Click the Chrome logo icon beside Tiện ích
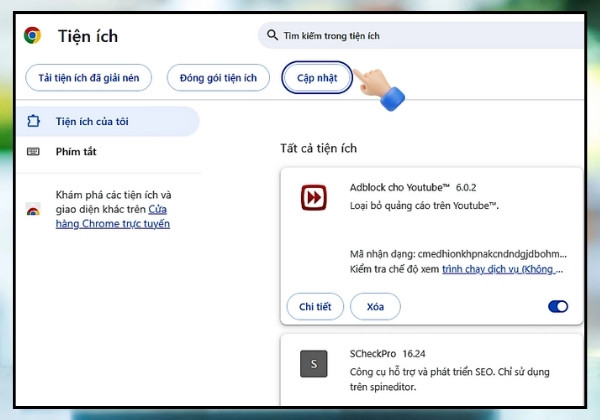 (x=32, y=35)
